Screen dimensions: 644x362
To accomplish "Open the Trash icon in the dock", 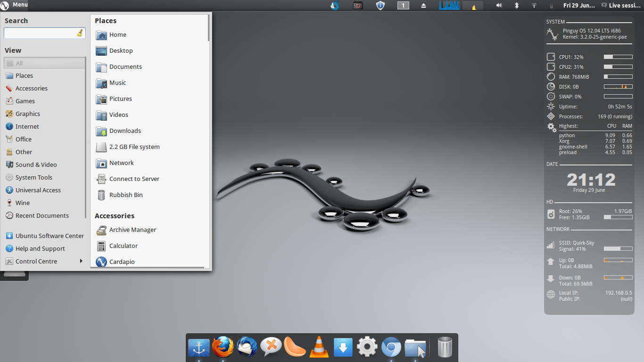I will pyautogui.click(x=445, y=348).
